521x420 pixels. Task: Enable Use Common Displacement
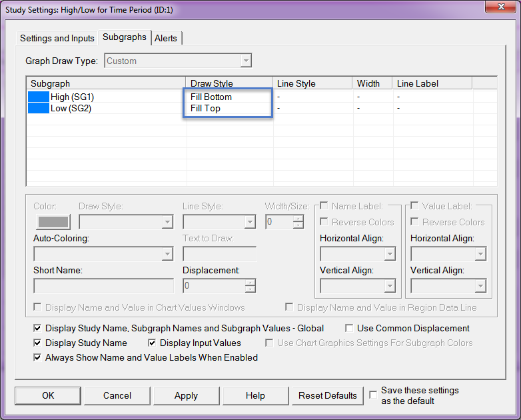click(349, 328)
